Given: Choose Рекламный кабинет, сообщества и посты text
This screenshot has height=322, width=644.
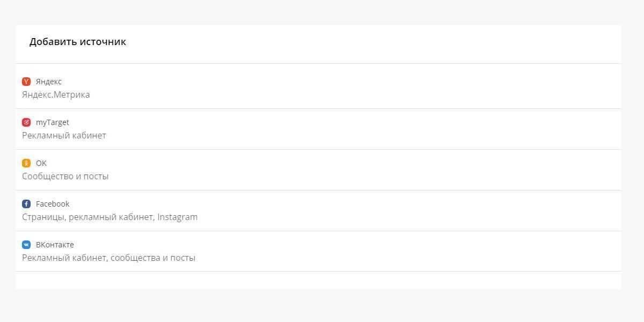Looking at the screenshot, I should point(108,258).
